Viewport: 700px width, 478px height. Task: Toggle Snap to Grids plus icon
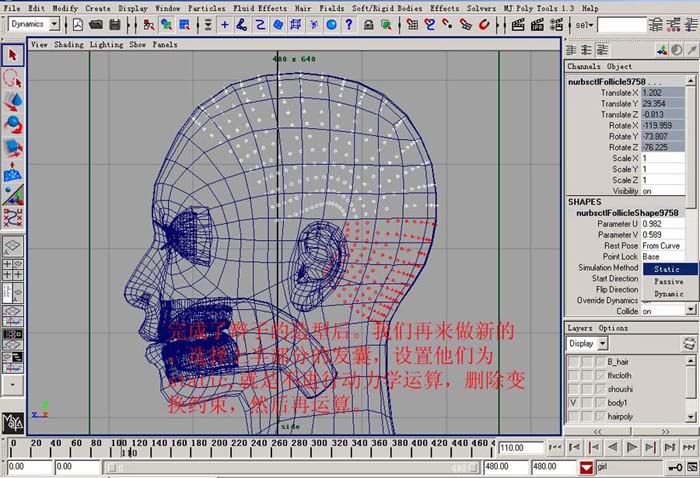click(225, 25)
